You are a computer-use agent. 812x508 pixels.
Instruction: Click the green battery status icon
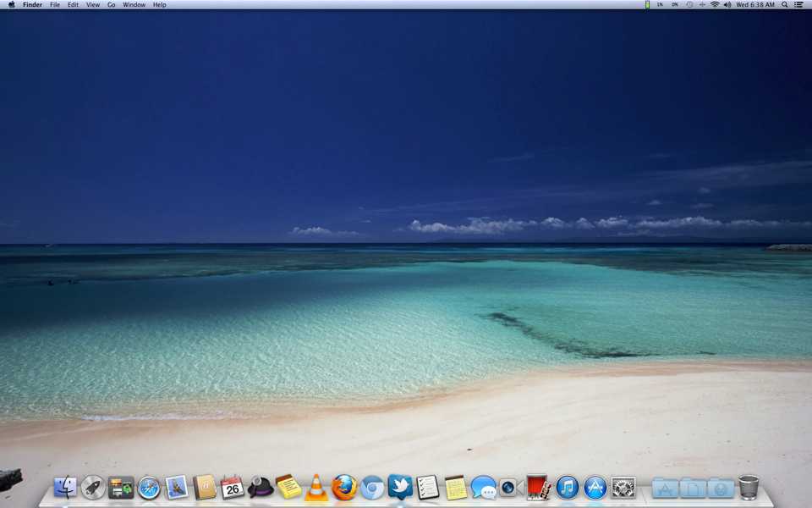[x=647, y=5]
